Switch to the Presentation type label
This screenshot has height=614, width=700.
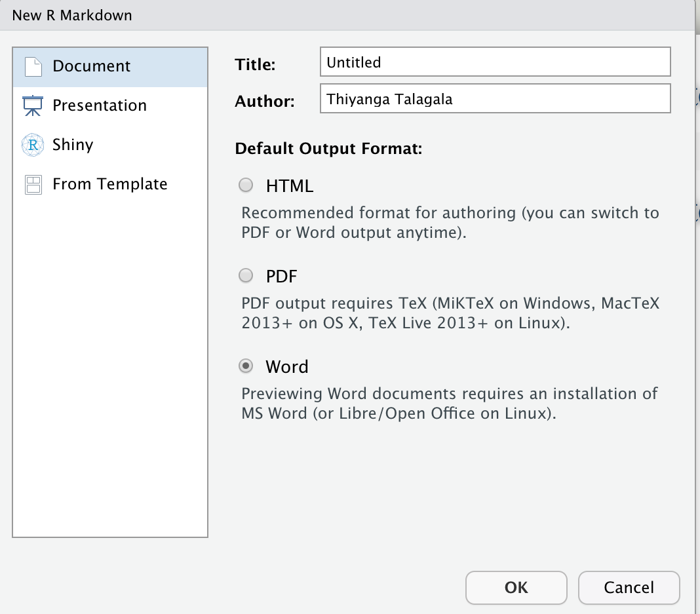point(100,106)
